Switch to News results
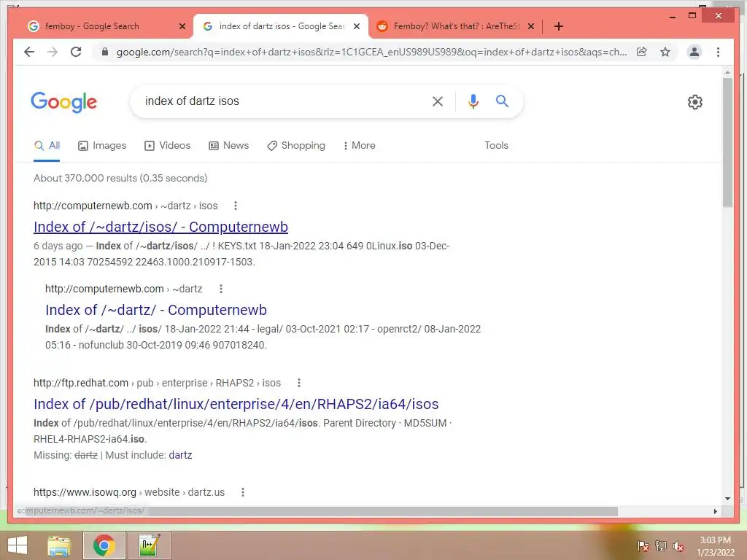 (x=228, y=146)
